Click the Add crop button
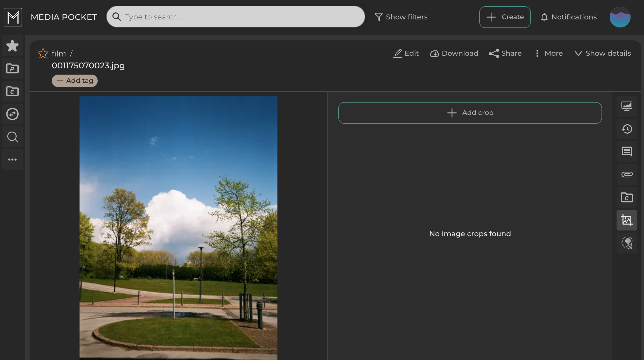The height and width of the screenshot is (360, 644). [470, 113]
